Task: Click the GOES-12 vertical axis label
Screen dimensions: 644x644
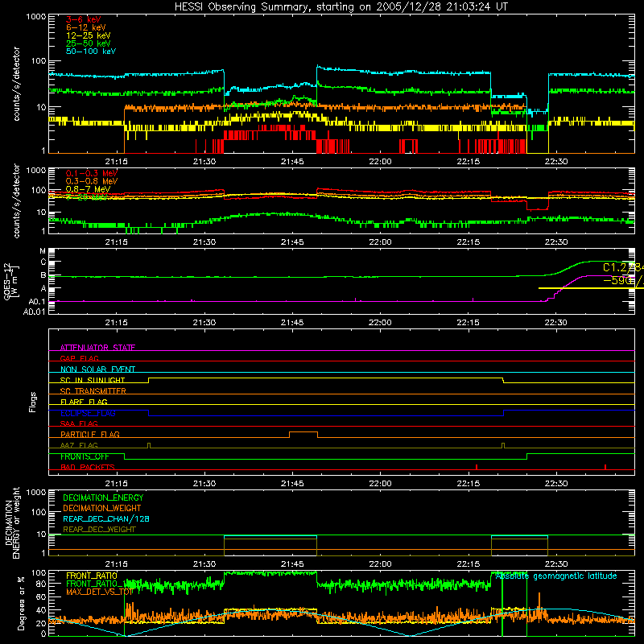Action: (11, 281)
